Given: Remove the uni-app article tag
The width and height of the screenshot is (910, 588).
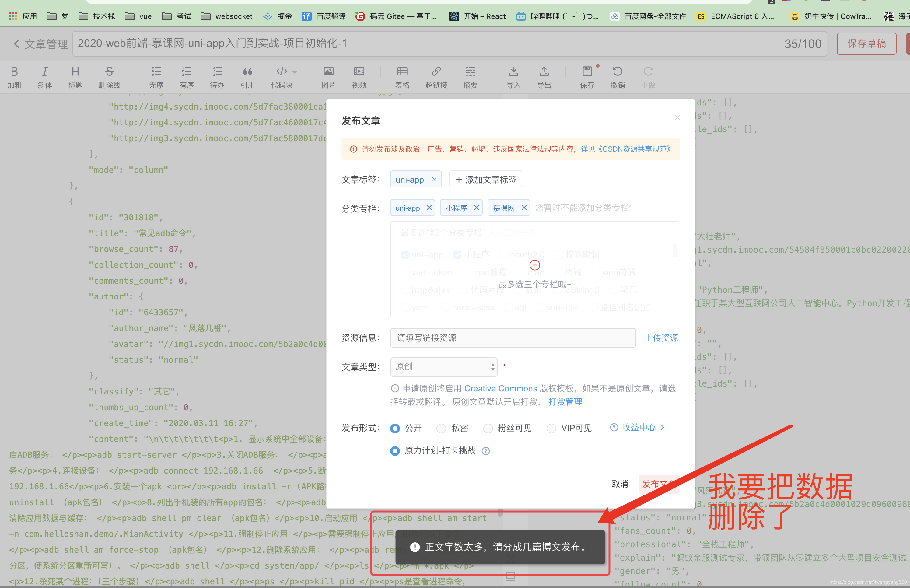Looking at the screenshot, I should pyautogui.click(x=434, y=180).
